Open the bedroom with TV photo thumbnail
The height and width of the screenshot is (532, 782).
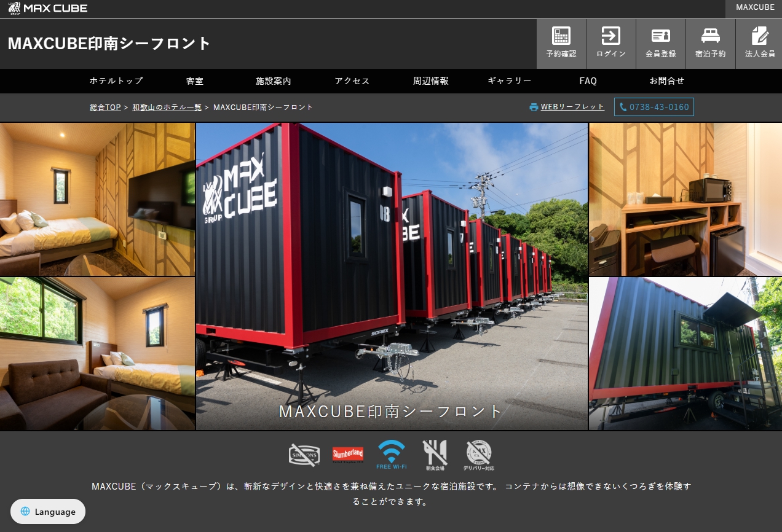coord(97,199)
